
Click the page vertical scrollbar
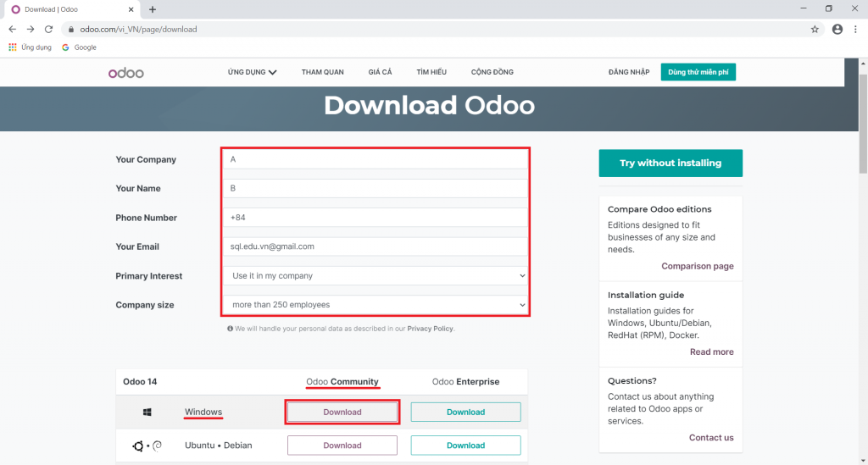coord(863,125)
